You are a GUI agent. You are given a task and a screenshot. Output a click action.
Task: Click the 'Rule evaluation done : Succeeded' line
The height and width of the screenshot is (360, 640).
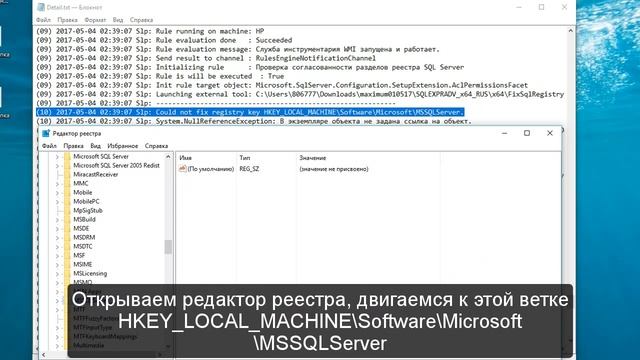[164, 40]
